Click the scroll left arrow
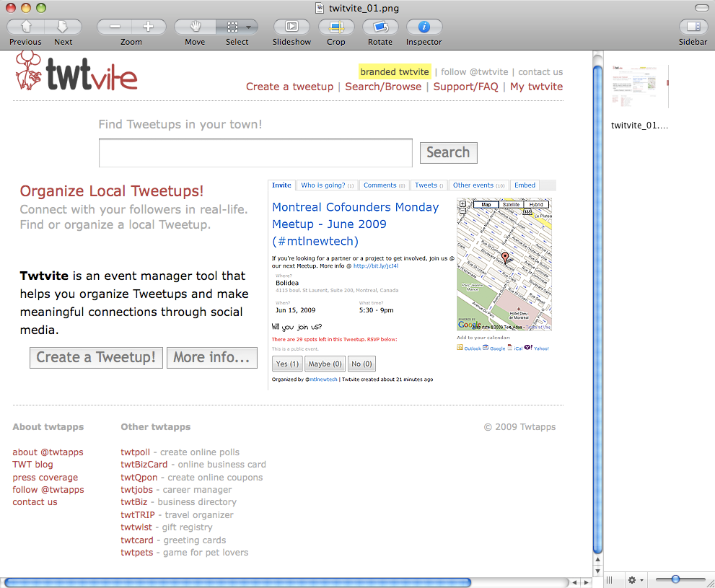 (574, 582)
